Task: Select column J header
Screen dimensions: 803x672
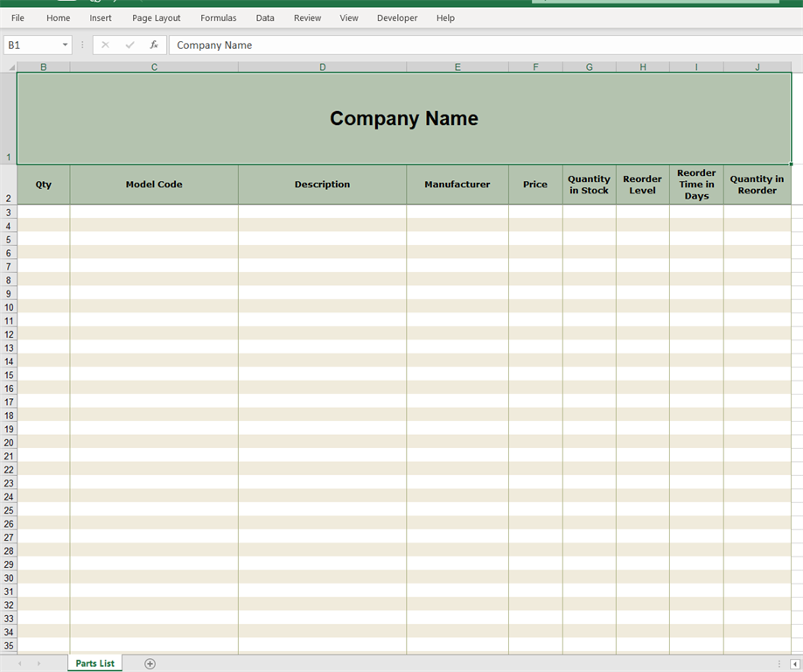Action: point(758,67)
